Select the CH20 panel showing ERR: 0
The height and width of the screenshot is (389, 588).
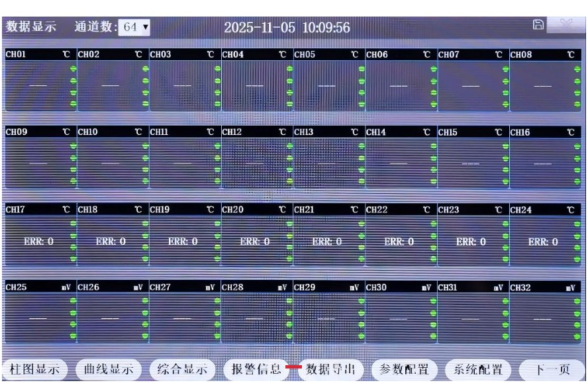[x=254, y=241]
